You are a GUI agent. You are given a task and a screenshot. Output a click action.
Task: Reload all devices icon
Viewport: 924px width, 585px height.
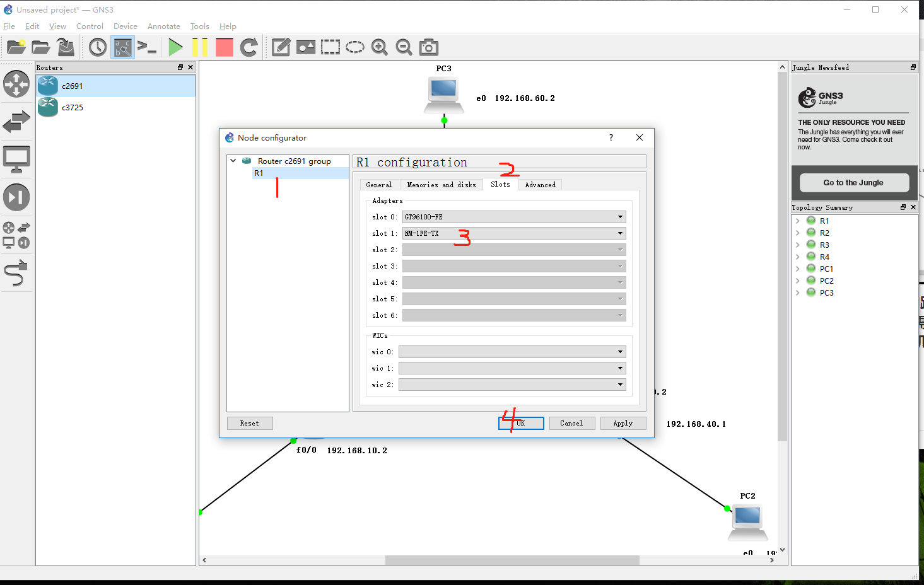click(x=249, y=47)
